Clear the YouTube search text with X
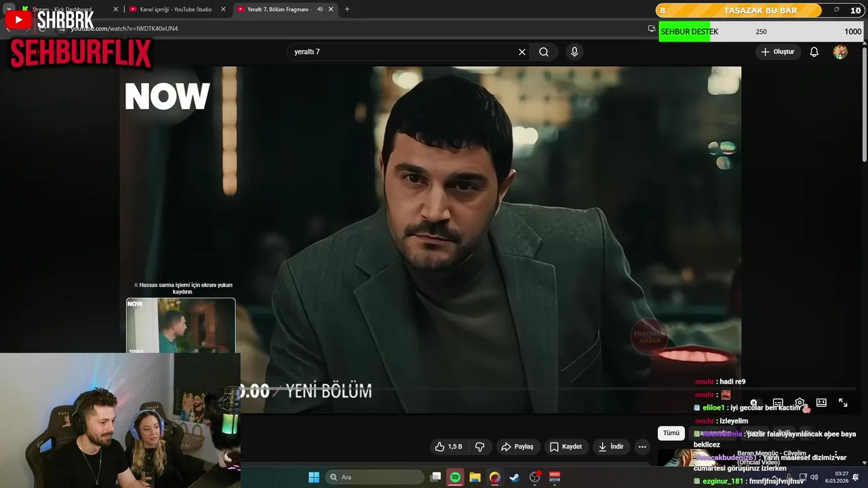Screen dimensions: 868x488 (522, 52)
